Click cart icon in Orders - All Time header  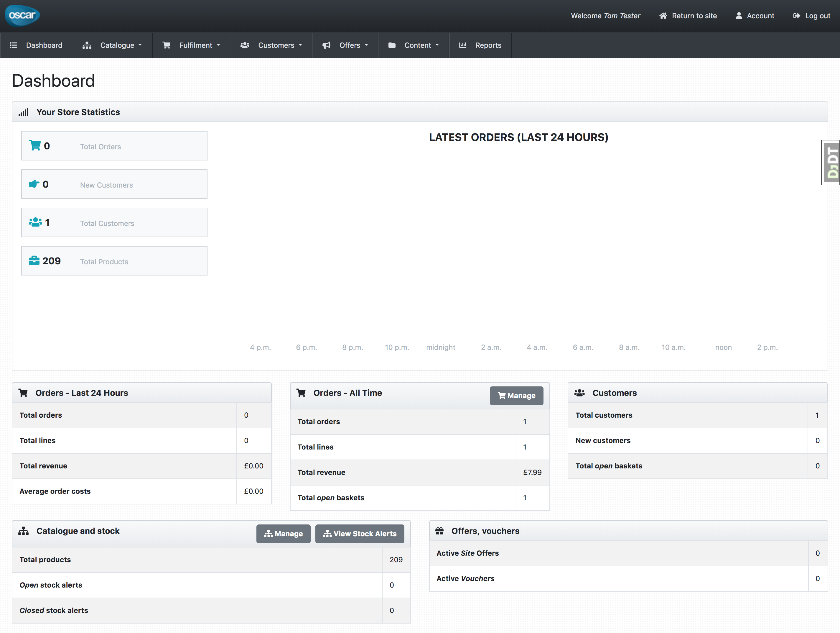tap(301, 393)
